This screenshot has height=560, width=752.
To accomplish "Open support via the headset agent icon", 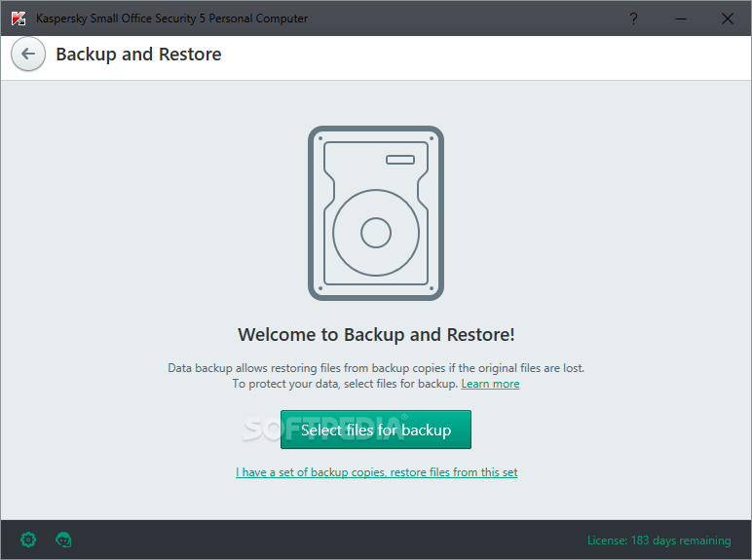I will [x=63, y=540].
